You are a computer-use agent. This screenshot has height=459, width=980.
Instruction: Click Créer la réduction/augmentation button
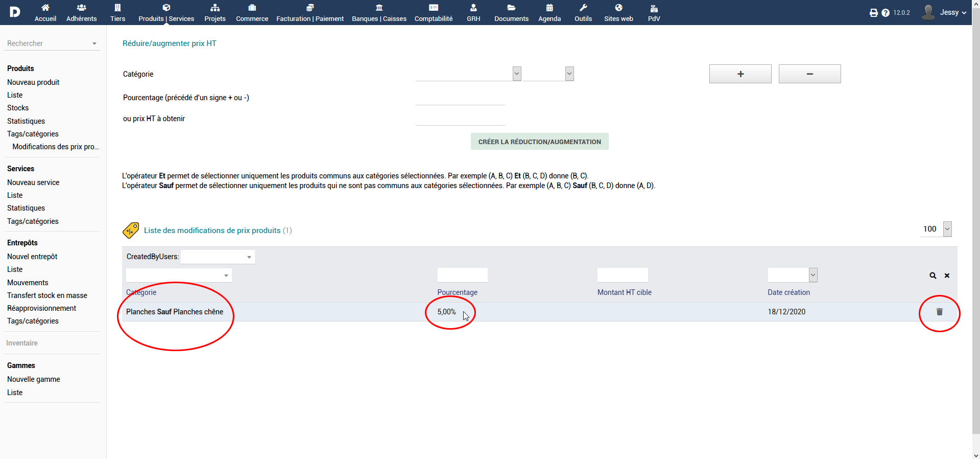tap(539, 142)
